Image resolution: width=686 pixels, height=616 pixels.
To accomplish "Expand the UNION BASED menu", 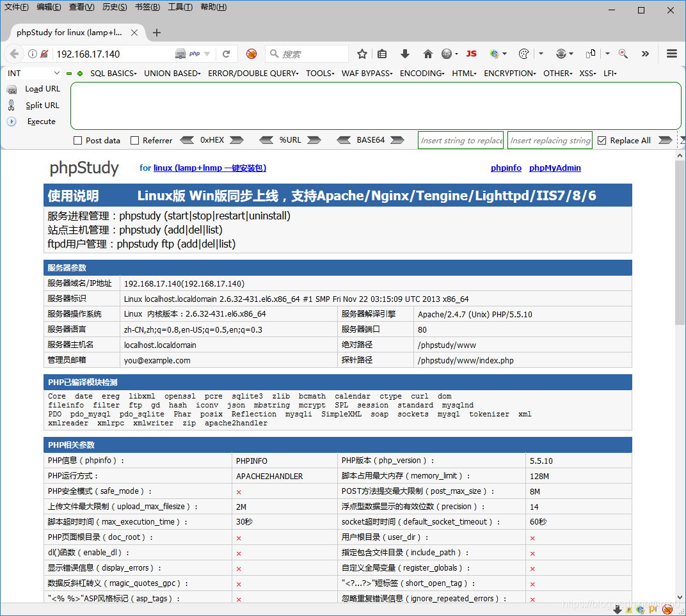I will pos(172,74).
